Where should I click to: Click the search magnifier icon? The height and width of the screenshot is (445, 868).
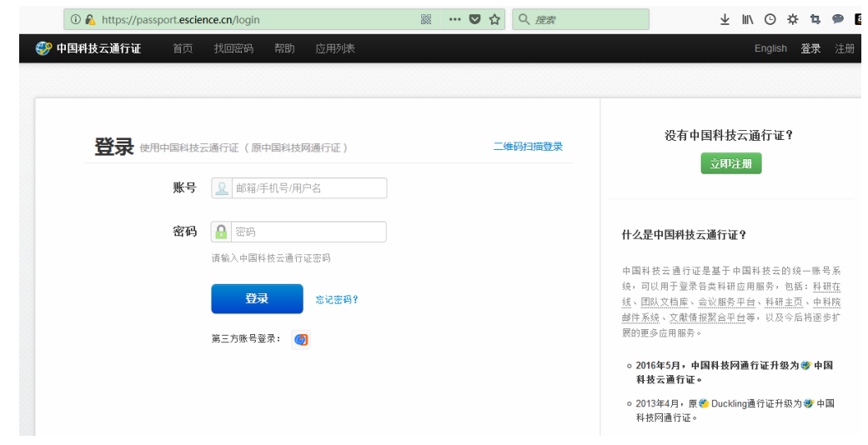524,19
